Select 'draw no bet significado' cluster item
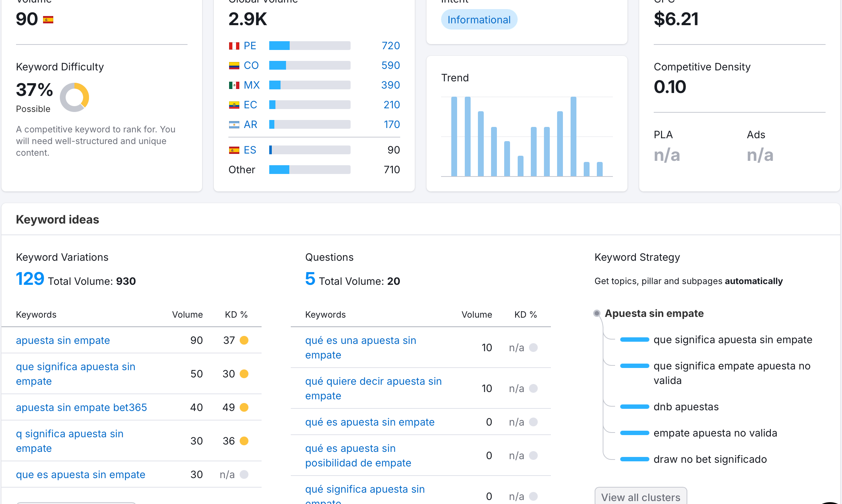Image resolution: width=842 pixels, height=504 pixels. [710, 459]
